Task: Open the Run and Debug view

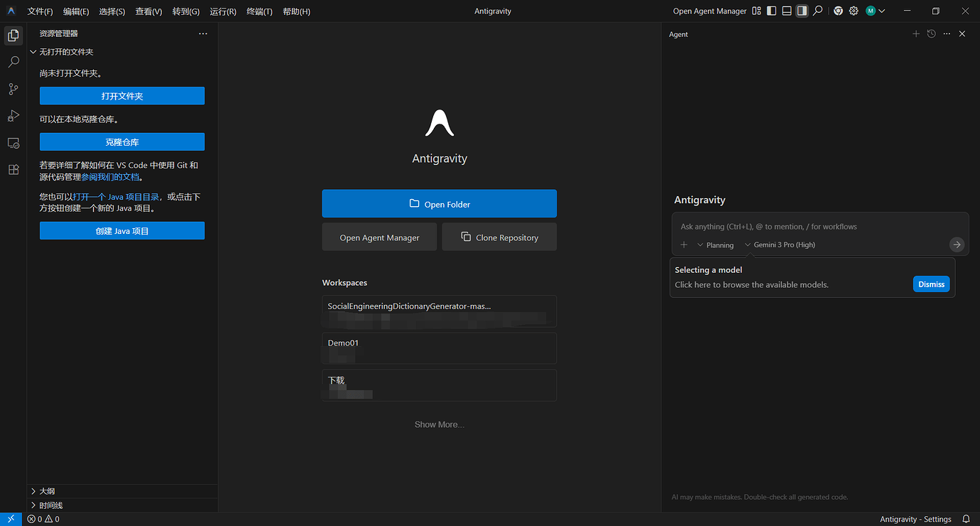Action: pyautogui.click(x=13, y=116)
